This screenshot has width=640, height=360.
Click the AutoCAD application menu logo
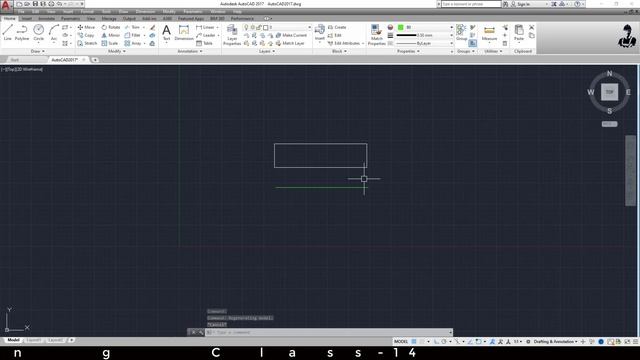pyautogui.click(x=5, y=6)
